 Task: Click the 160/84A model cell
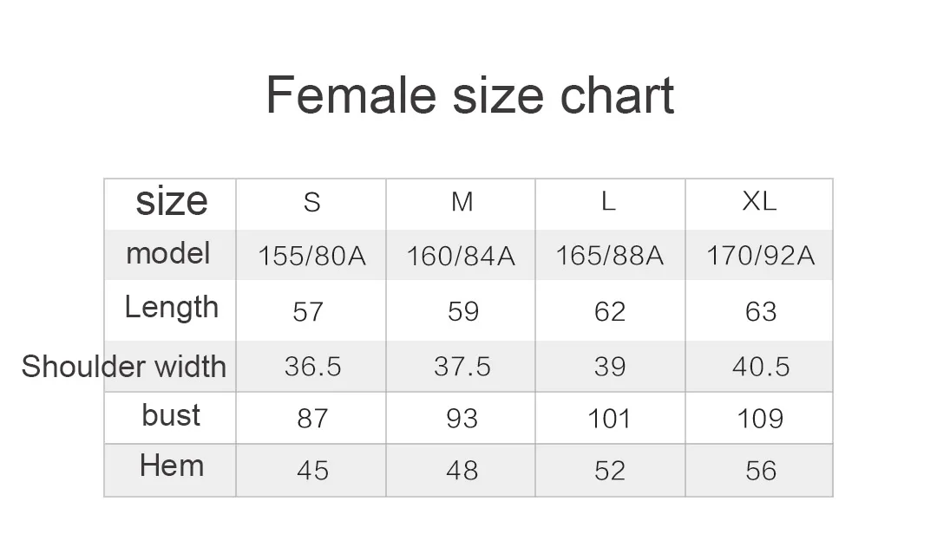click(461, 256)
